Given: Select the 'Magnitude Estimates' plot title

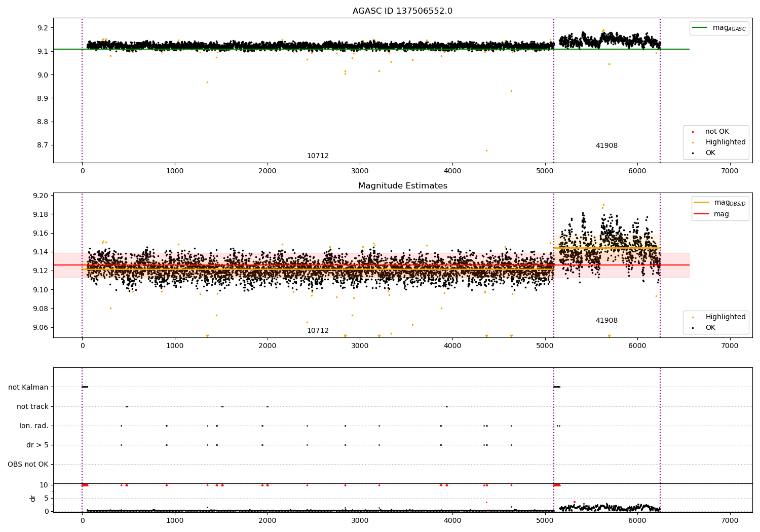Looking at the screenshot, I should (x=402, y=186).
